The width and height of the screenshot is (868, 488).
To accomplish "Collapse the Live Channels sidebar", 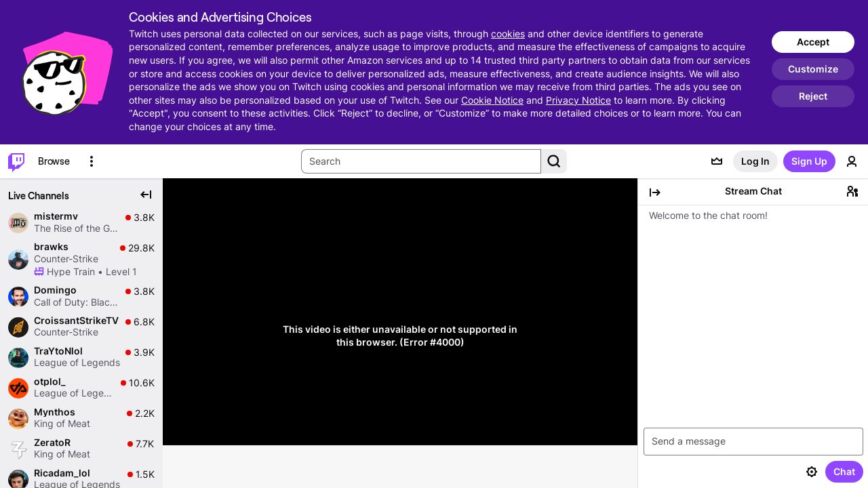I will [146, 195].
